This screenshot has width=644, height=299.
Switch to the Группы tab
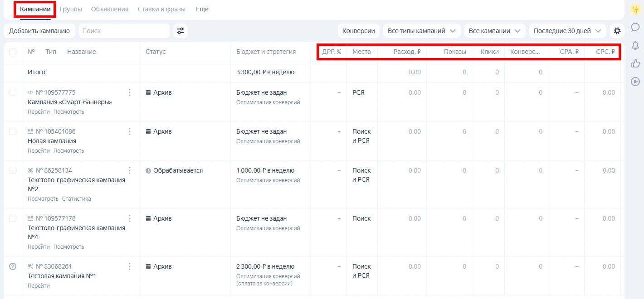pos(71,9)
